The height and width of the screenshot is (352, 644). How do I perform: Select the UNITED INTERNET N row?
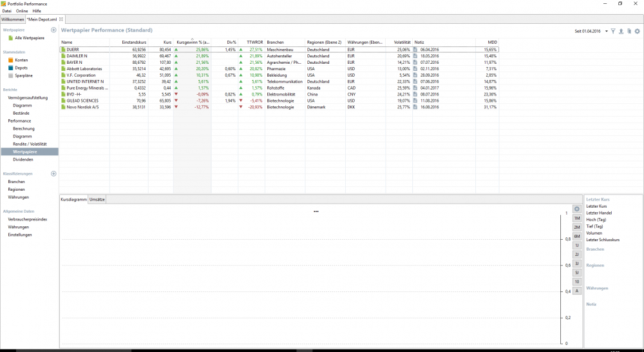pyautogui.click(x=279, y=81)
